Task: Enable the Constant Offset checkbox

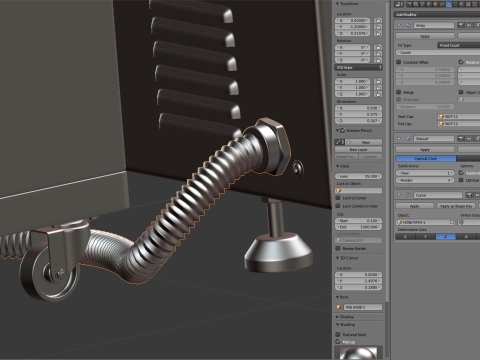Action: 399,62
